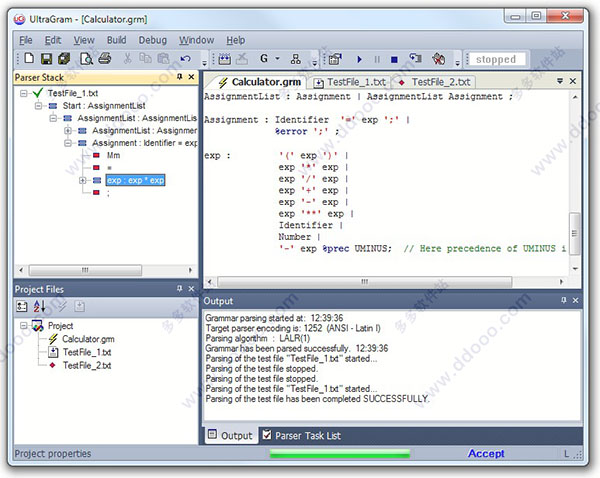Collapse the Assignment : Identifier = exp node
This screenshot has height=478, width=600.
click(x=68, y=143)
